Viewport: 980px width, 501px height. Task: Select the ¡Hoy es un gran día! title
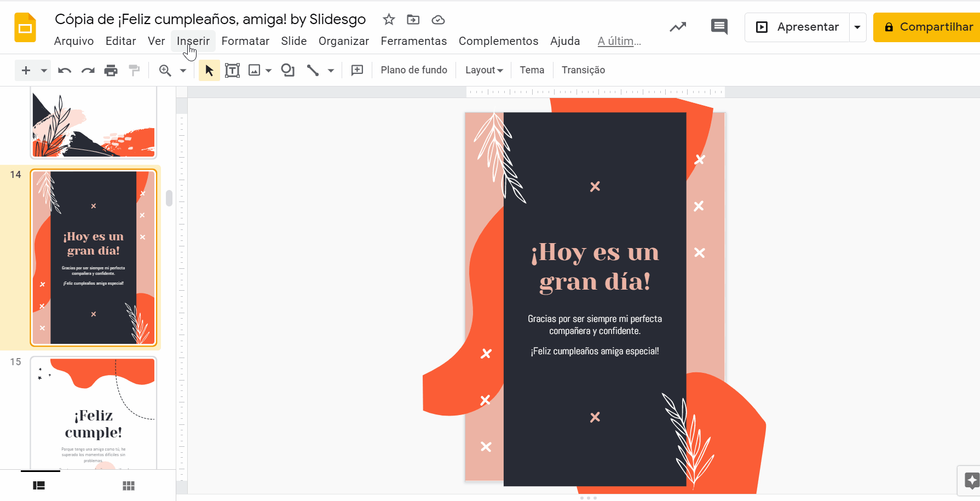pos(595,267)
